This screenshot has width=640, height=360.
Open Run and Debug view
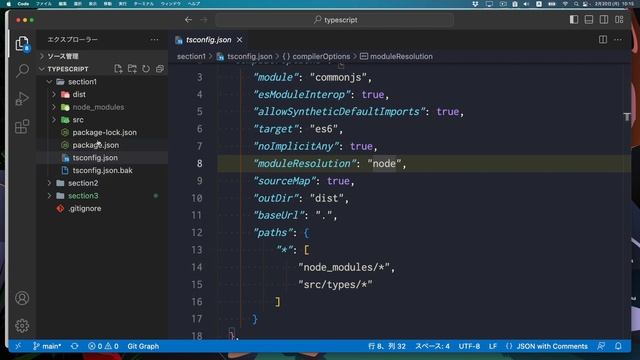click(22, 98)
